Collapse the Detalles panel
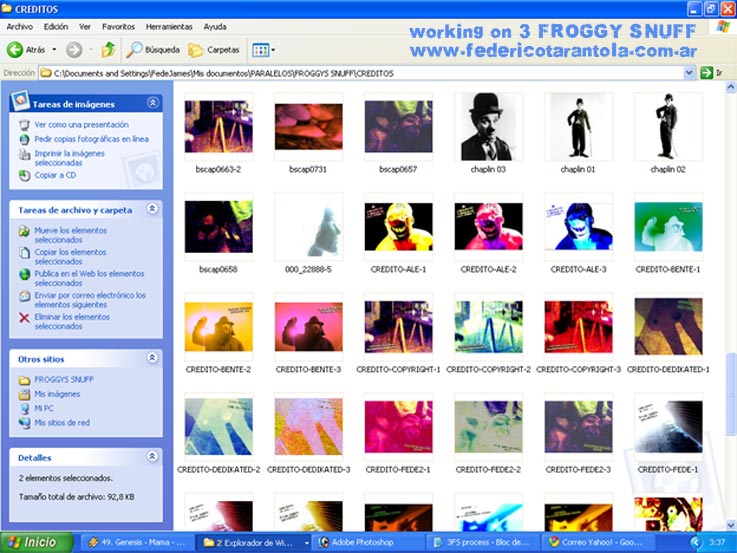This screenshot has width=737, height=553. click(x=153, y=457)
